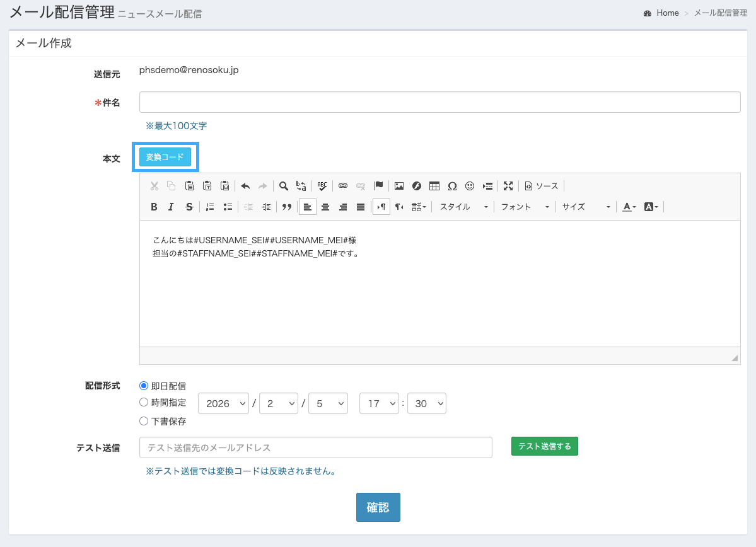Click the undo arrow icon

tap(245, 186)
